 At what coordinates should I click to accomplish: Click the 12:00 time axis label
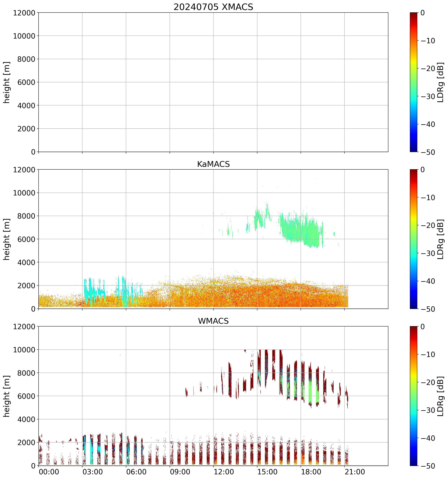(x=224, y=472)
